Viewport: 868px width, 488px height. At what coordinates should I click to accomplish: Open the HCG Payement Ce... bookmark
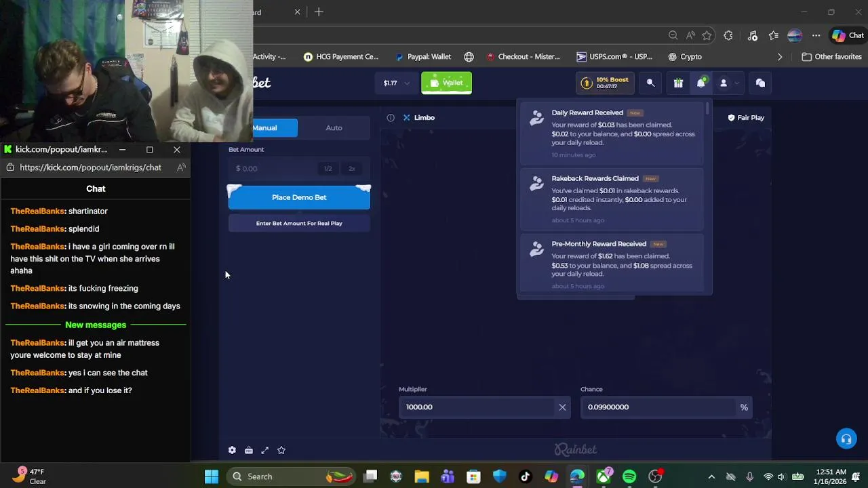point(341,57)
